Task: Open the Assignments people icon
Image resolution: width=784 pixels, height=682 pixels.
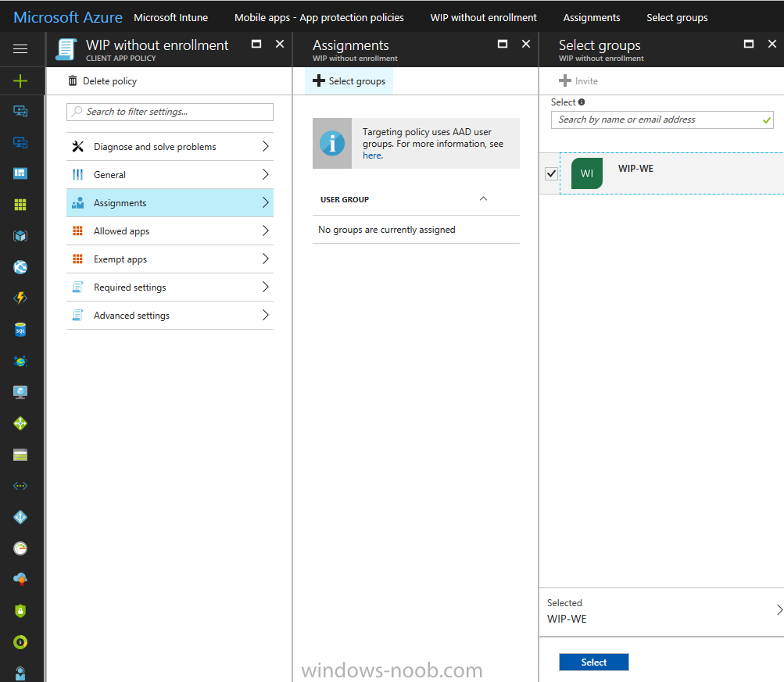Action: coord(77,203)
